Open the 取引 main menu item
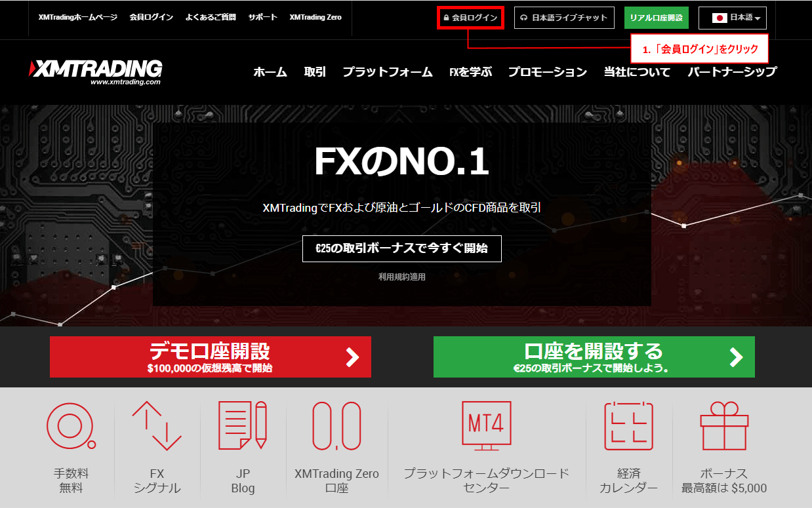The width and height of the screenshot is (812, 508). click(x=315, y=72)
